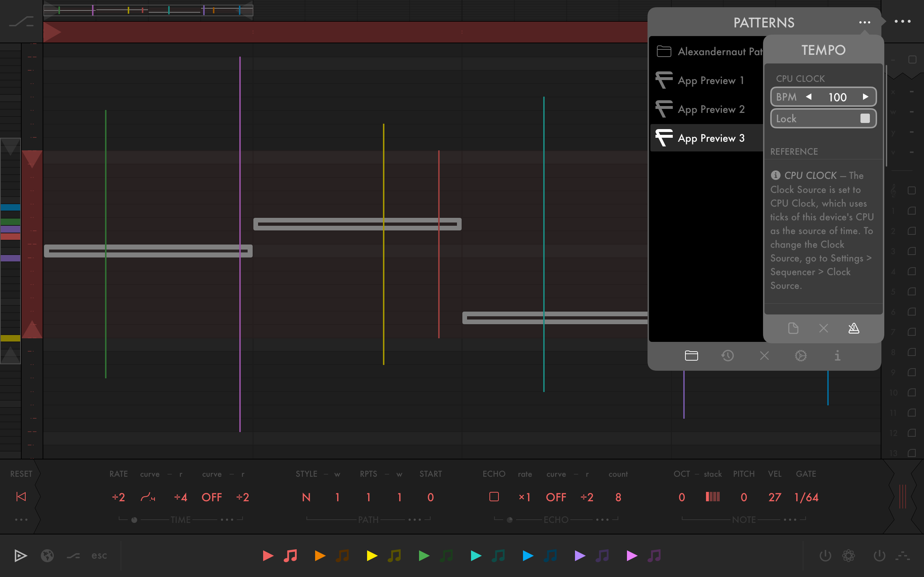Click the metronome icon in the Tempo panel
The width and height of the screenshot is (924, 577).
pyautogui.click(x=853, y=328)
